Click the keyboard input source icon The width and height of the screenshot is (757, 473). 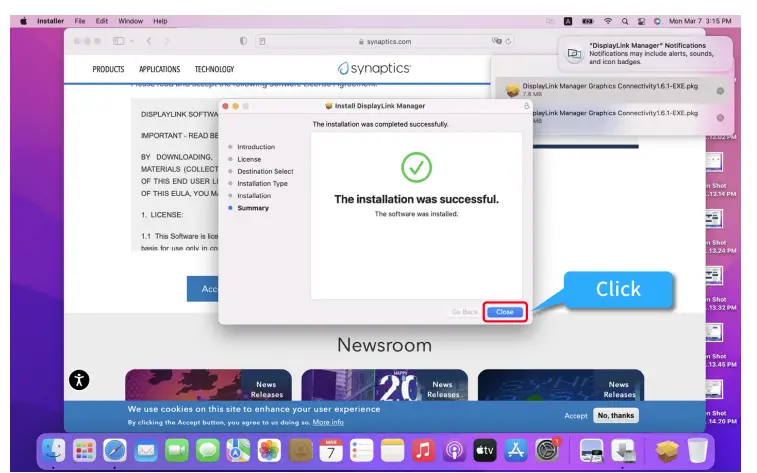(x=568, y=21)
